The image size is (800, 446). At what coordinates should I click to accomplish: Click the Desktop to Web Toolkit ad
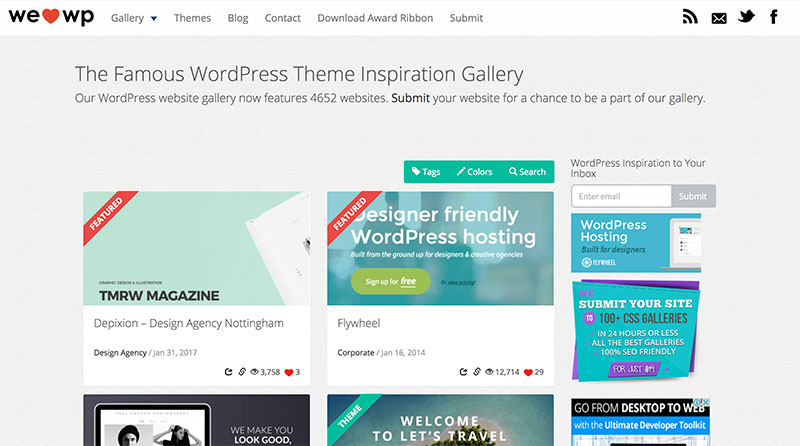(640, 422)
